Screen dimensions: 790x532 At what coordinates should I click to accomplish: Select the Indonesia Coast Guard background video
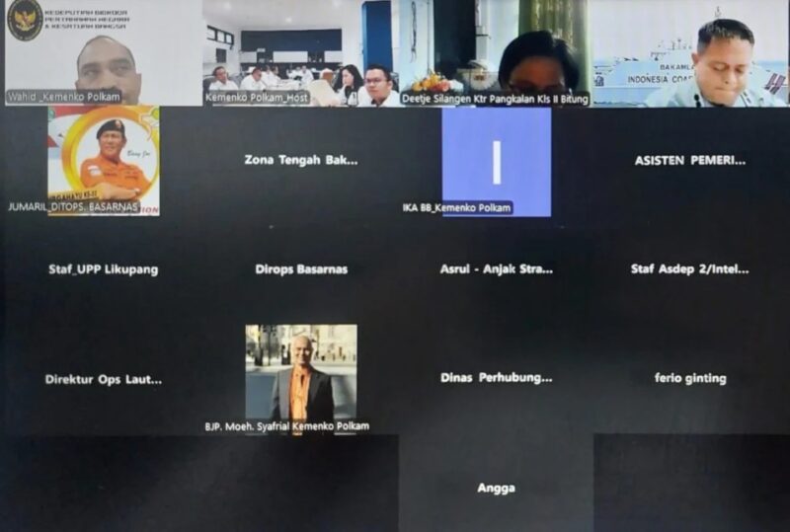[x=690, y=53]
